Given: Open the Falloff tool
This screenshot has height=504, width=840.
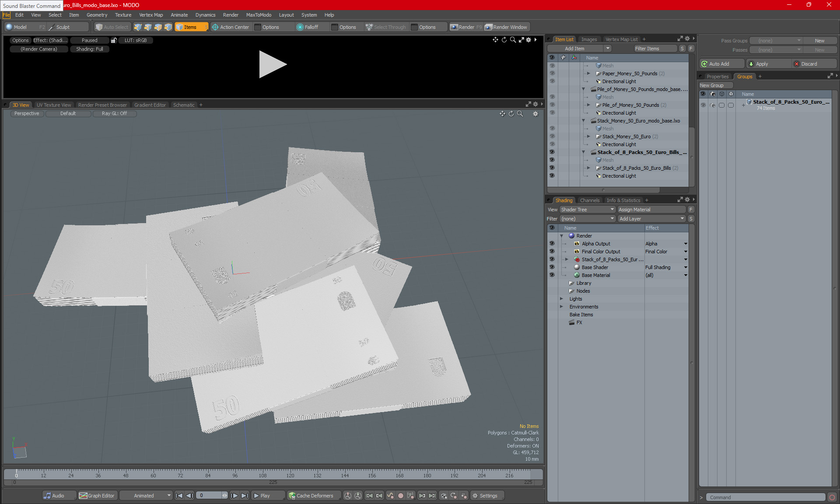Looking at the screenshot, I should (x=308, y=27).
